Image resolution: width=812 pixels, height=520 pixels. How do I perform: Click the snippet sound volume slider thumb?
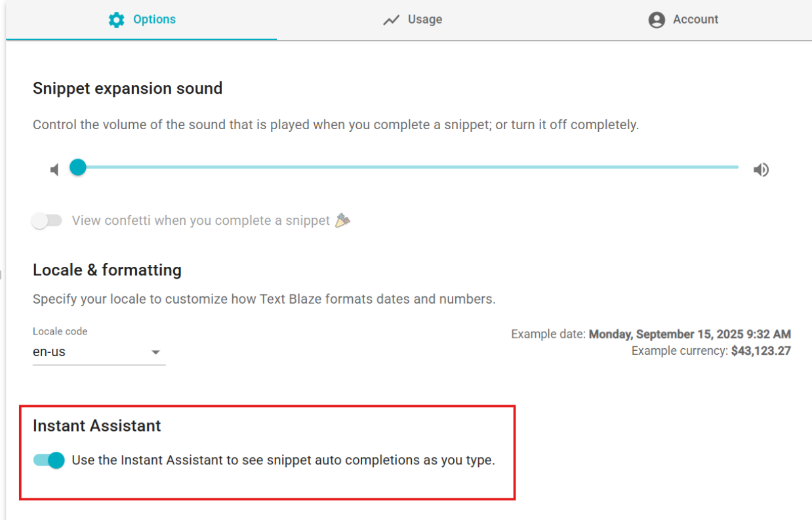(78, 167)
